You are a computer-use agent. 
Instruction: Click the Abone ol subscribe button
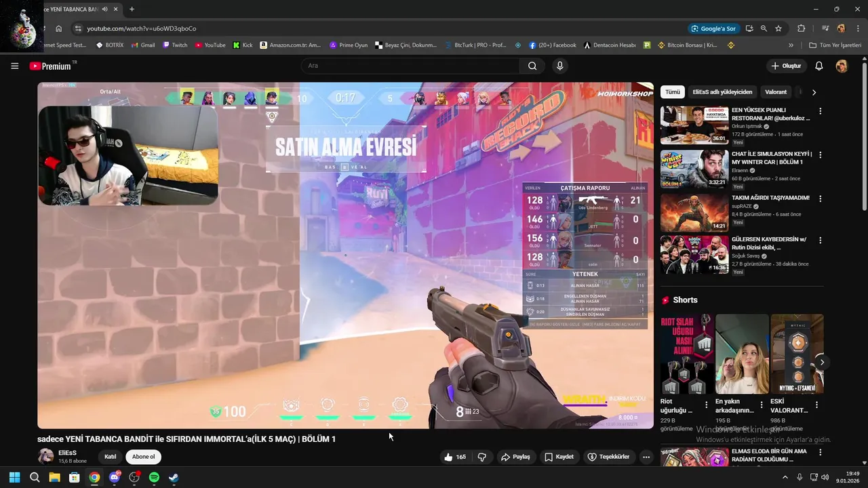point(144,457)
